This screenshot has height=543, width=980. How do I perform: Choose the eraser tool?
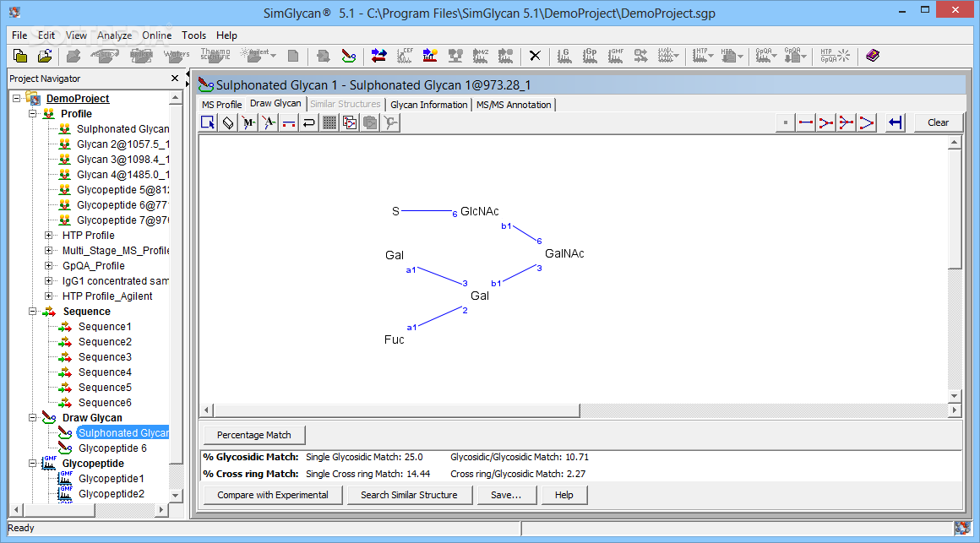pos(228,122)
